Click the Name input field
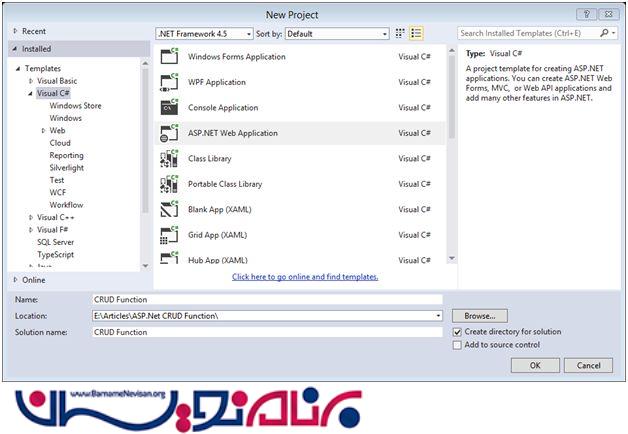Image resolution: width=628 pixels, height=434 pixels. pos(267,299)
